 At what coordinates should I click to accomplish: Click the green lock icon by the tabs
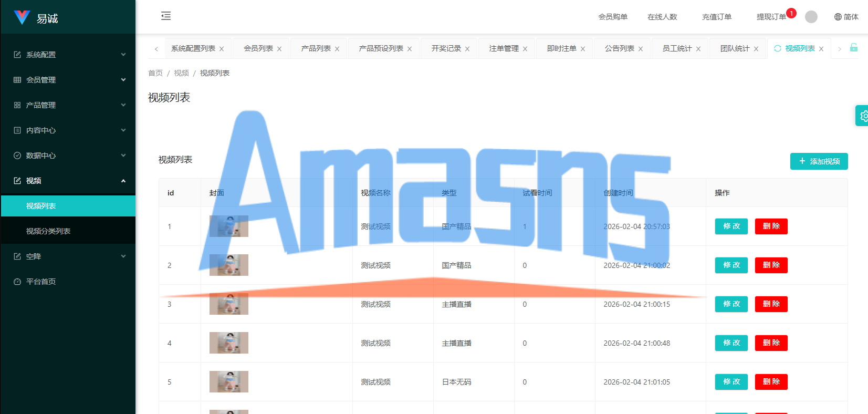tap(854, 47)
